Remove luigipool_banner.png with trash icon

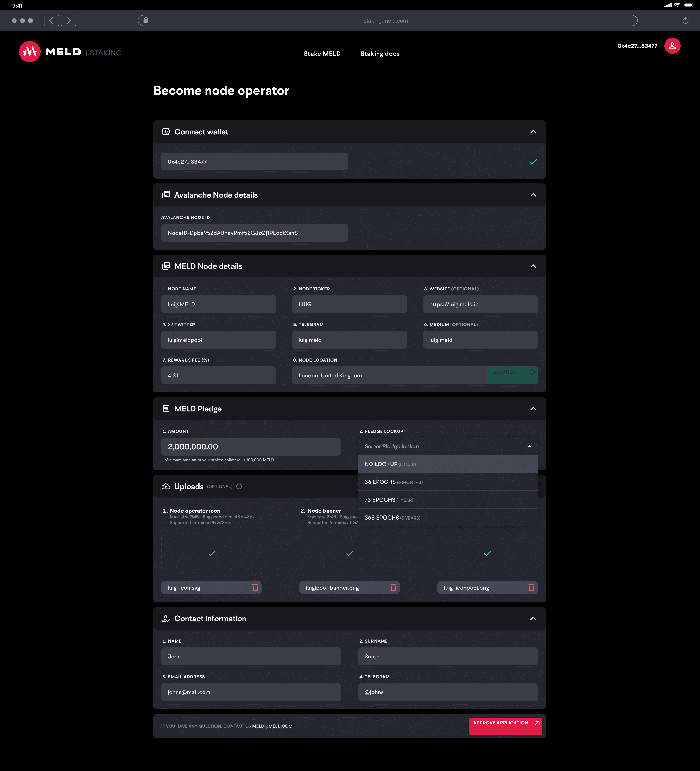tap(393, 588)
